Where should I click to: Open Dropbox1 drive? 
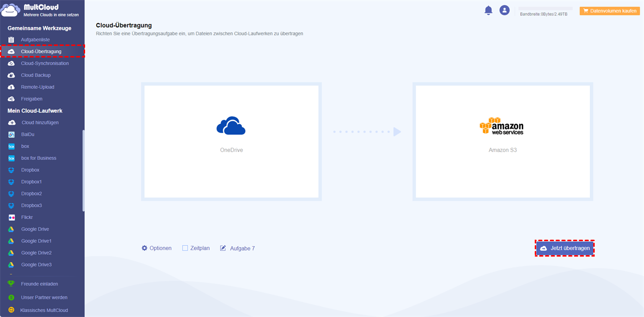31,182
